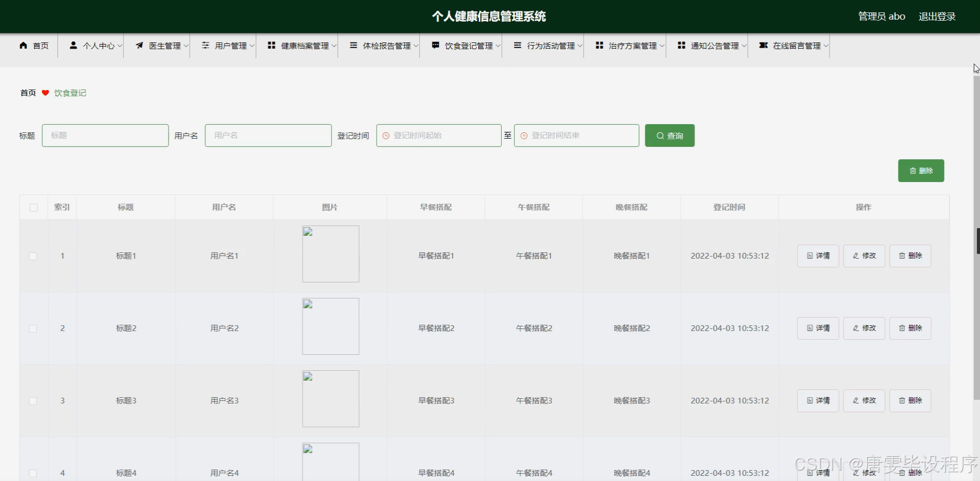Click clock icon in 登记时间结束 field
The height and width of the screenshot is (481, 980).
click(x=524, y=136)
